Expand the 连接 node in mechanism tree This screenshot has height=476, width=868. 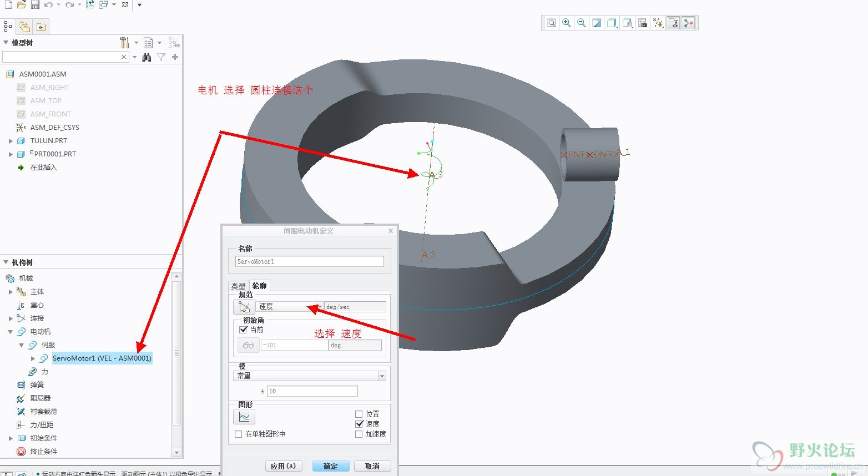11,318
